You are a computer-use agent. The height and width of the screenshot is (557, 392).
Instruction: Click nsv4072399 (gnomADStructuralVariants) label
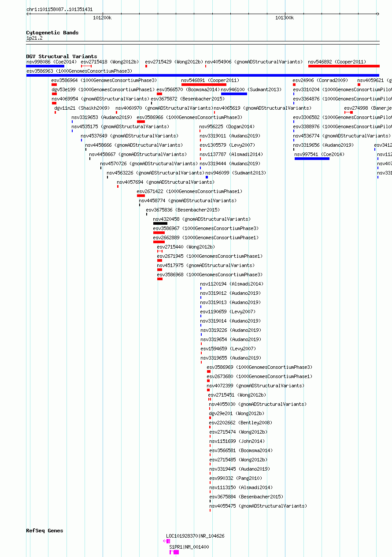click(x=255, y=386)
